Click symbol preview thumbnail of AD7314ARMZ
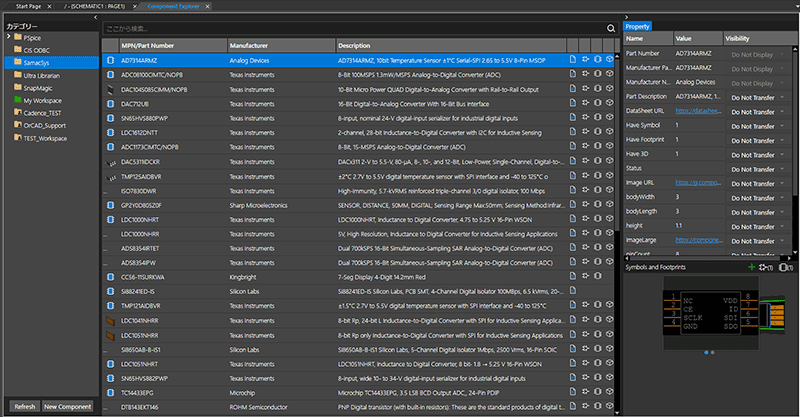 click(710, 312)
